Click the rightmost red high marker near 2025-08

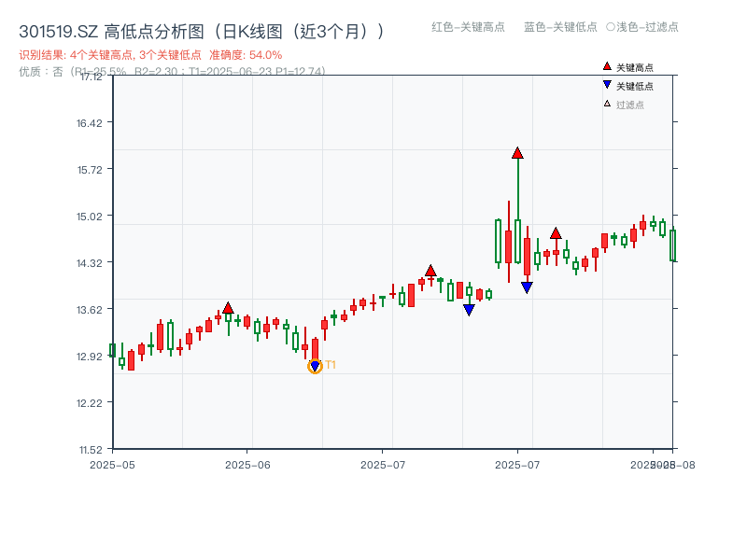[556, 233]
